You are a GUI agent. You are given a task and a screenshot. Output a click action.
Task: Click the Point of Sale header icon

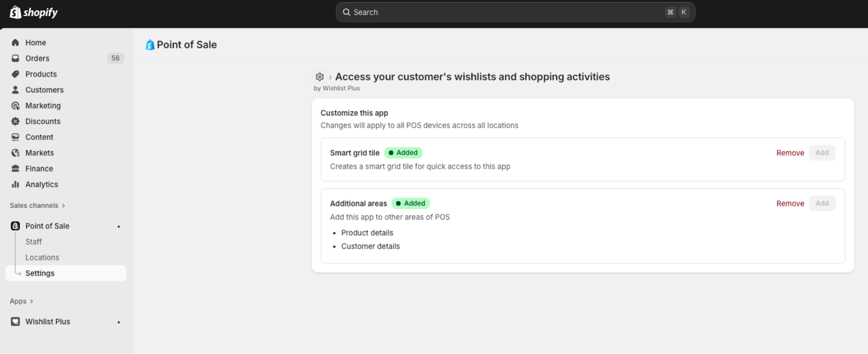pos(150,45)
